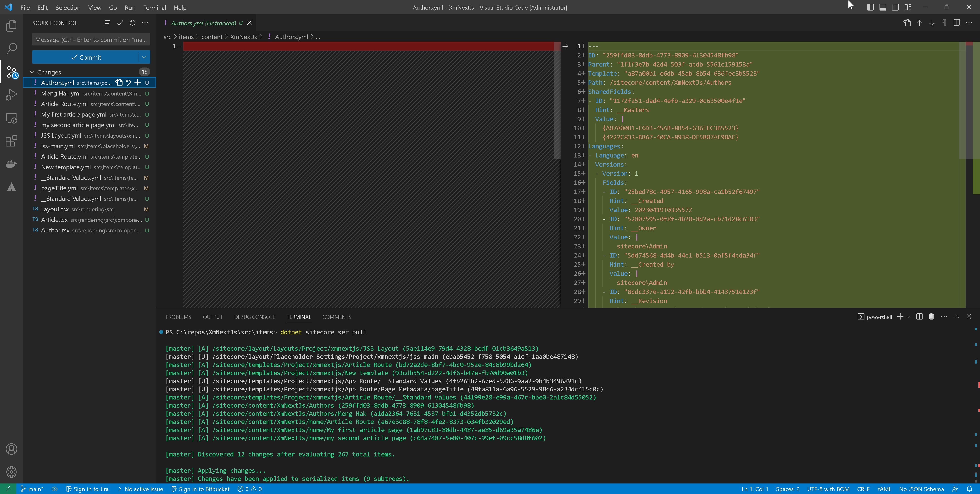Open File menu

(x=25, y=7)
